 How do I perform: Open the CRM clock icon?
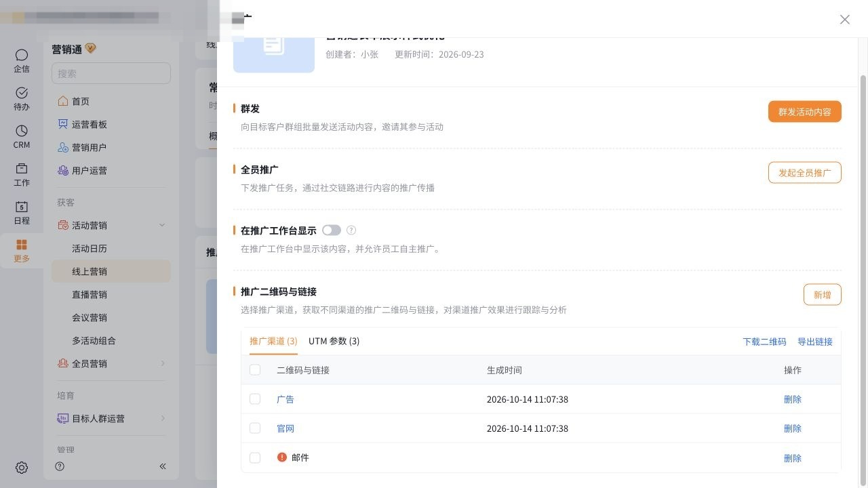click(22, 131)
